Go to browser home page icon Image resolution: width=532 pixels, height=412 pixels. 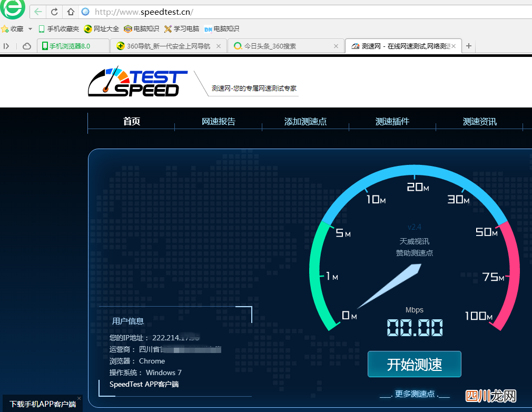coord(71,12)
